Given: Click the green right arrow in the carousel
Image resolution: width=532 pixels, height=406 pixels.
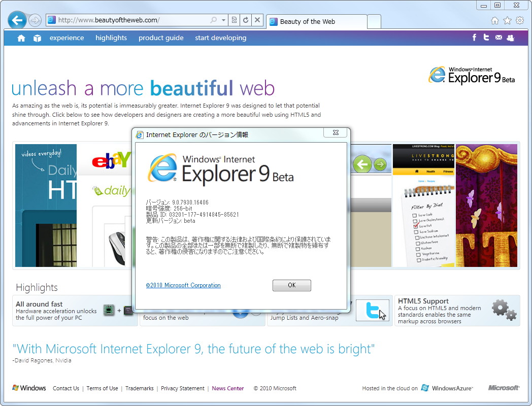Looking at the screenshot, I should click(380, 164).
